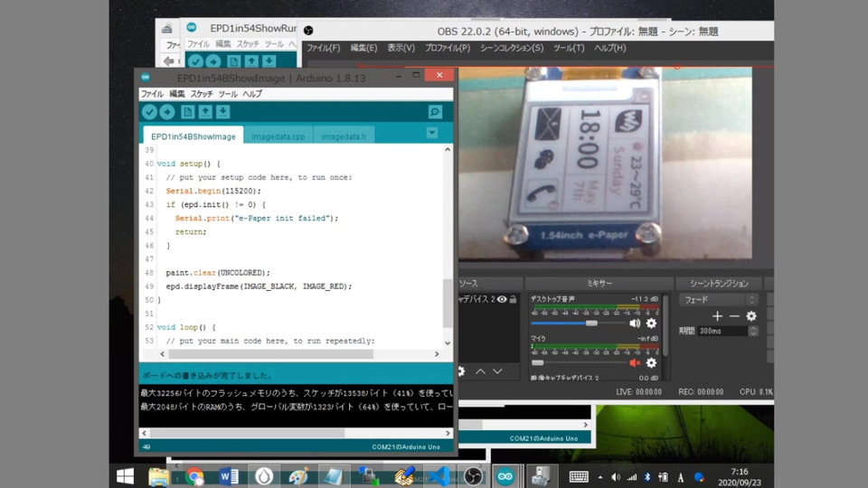Open transition properties gear icon

point(751,316)
